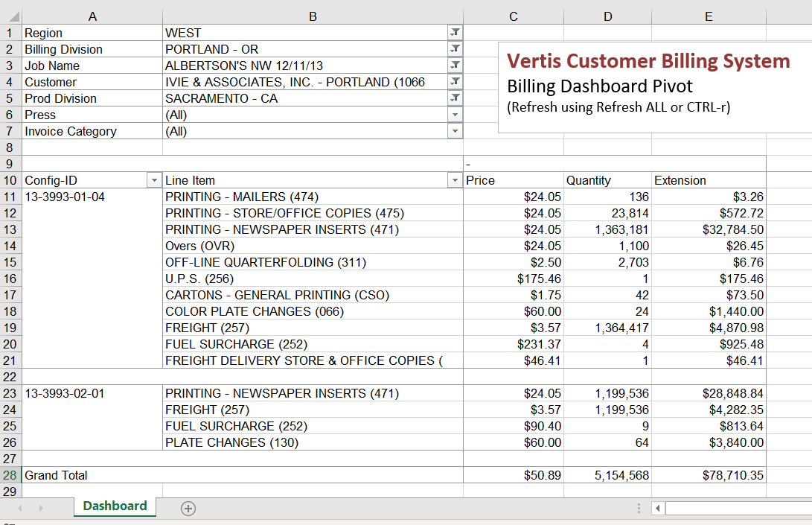
Task: Select column C header
Action: coord(513,16)
